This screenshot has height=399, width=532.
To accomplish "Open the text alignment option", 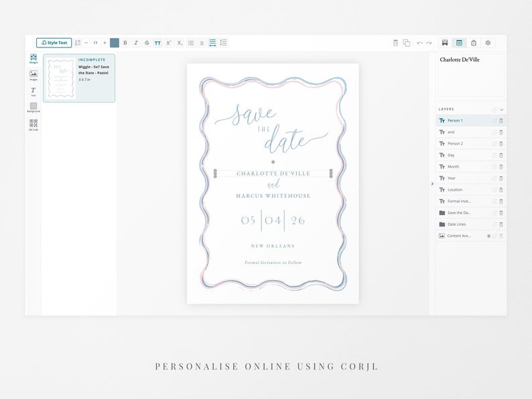I will click(202, 43).
